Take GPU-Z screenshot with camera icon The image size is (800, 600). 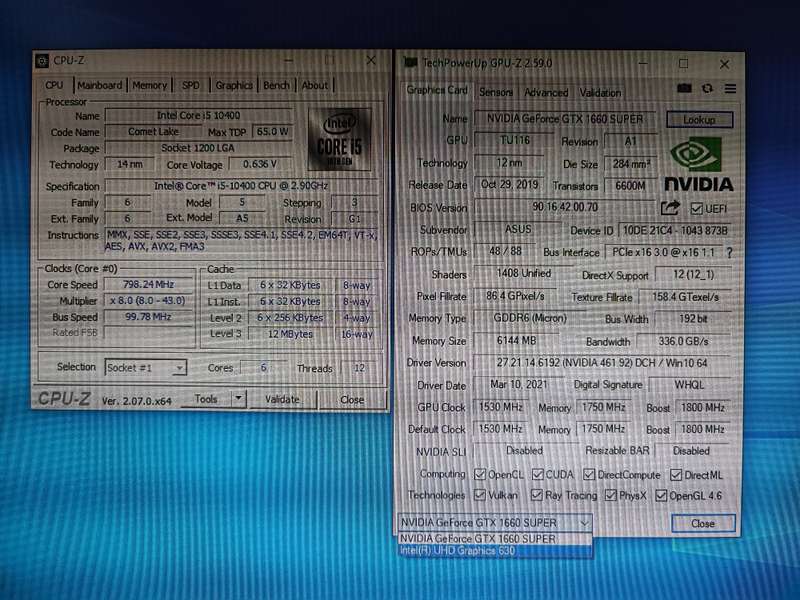coord(684,88)
